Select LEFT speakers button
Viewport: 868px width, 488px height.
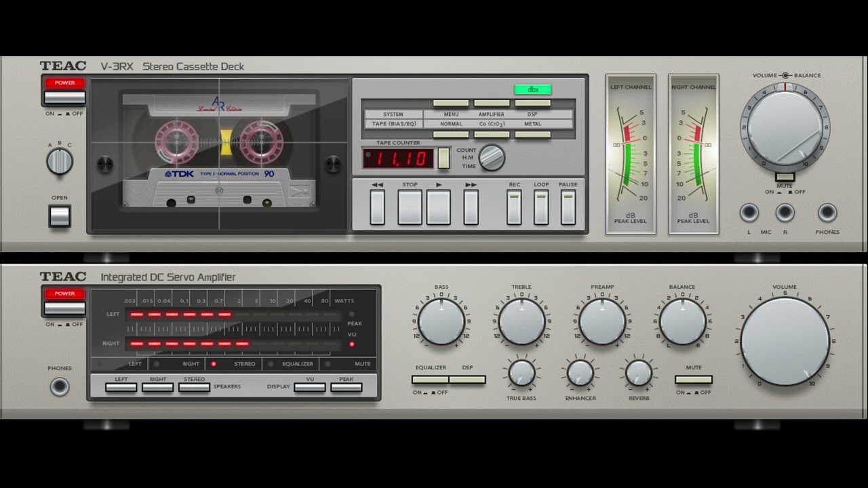121,388
